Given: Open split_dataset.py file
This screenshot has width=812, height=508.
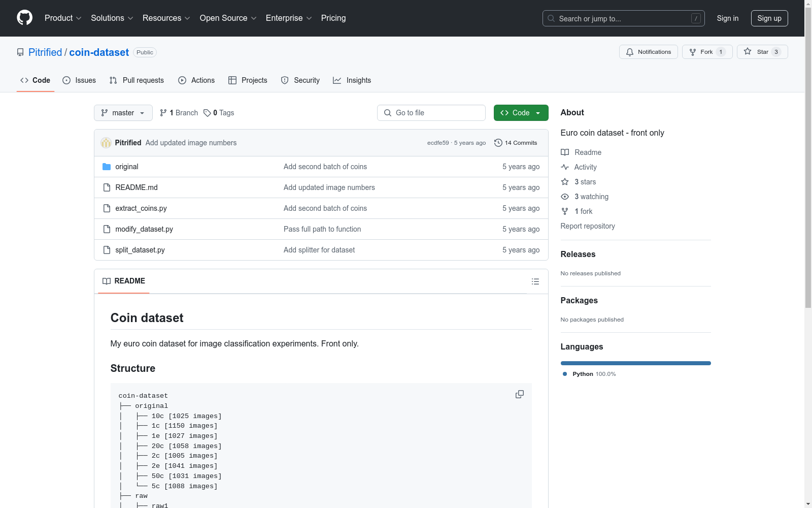Looking at the screenshot, I should [140, 250].
